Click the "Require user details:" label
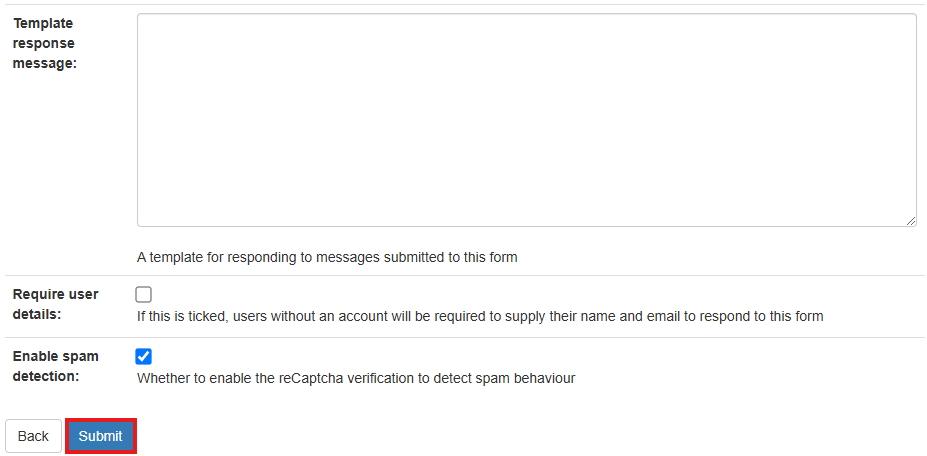 tap(55, 304)
